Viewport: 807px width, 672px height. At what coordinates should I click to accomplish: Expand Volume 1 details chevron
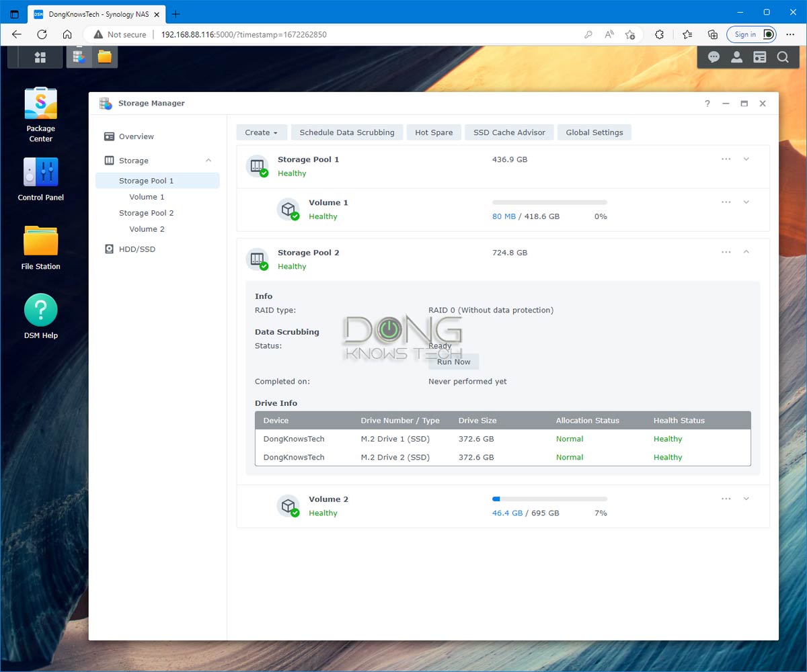pos(746,202)
